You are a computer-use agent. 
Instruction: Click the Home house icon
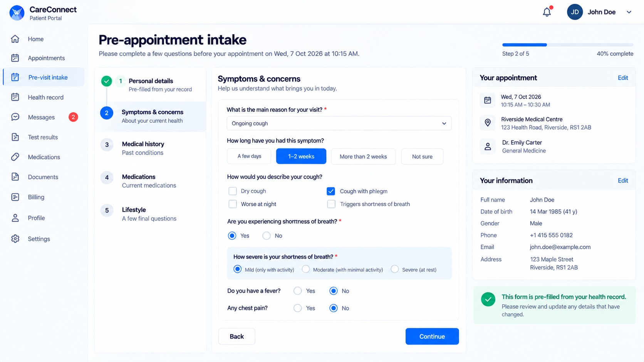[x=15, y=39]
